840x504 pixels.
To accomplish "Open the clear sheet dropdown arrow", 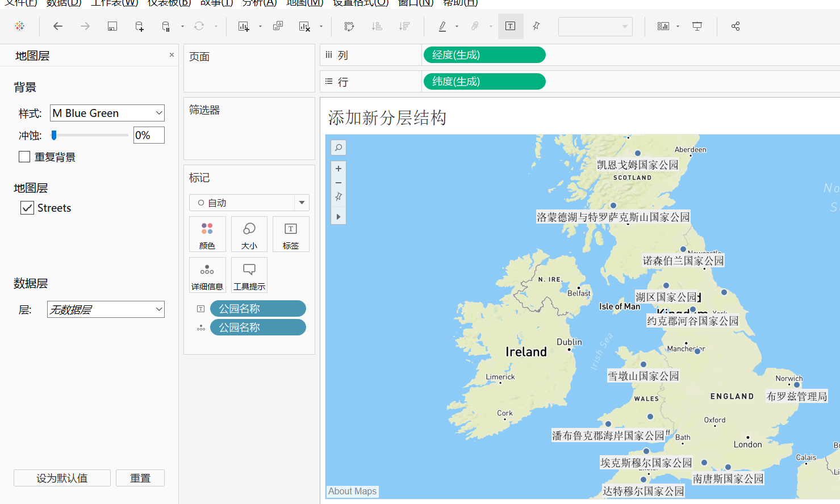I will click(x=321, y=26).
